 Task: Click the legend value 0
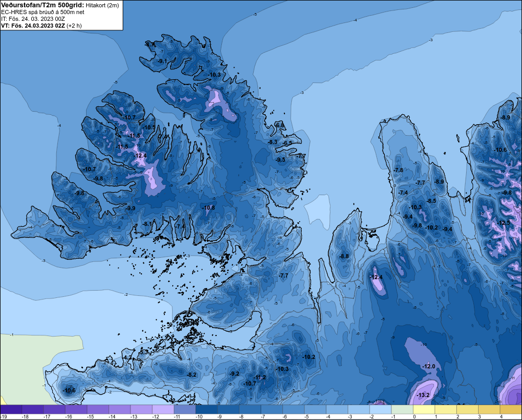pyautogui.click(x=414, y=417)
